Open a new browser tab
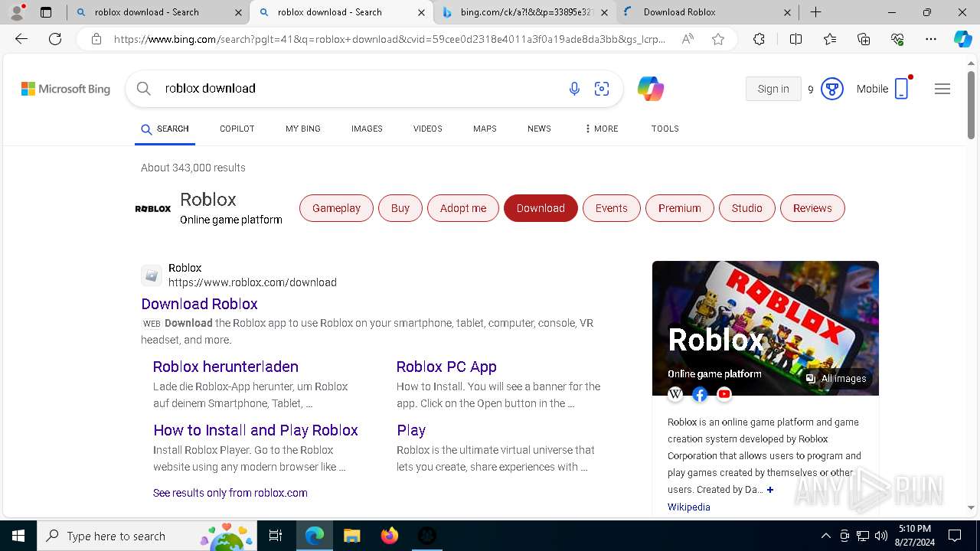The height and width of the screenshot is (551, 980). 816,12
